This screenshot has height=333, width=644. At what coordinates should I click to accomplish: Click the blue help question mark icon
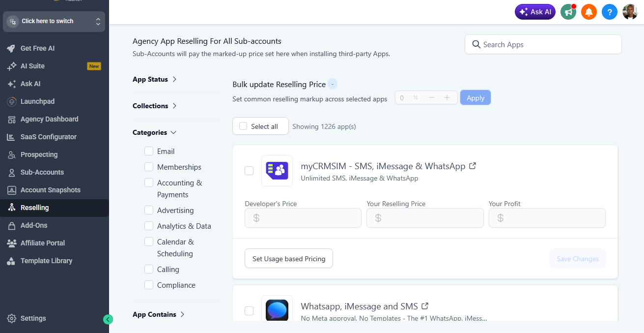tap(610, 12)
